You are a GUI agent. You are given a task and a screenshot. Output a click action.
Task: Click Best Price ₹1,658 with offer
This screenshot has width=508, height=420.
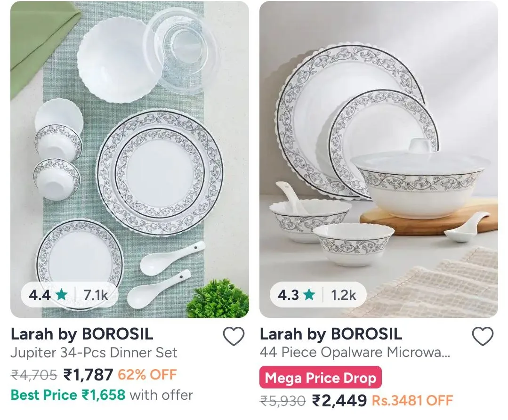[x=102, y=395]
